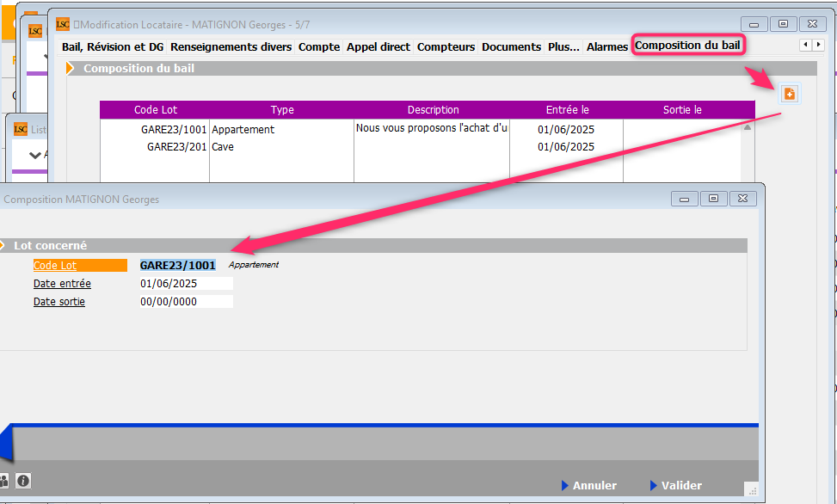
Task: Click the Sortie le column header
Action: (x=682, y=110)
